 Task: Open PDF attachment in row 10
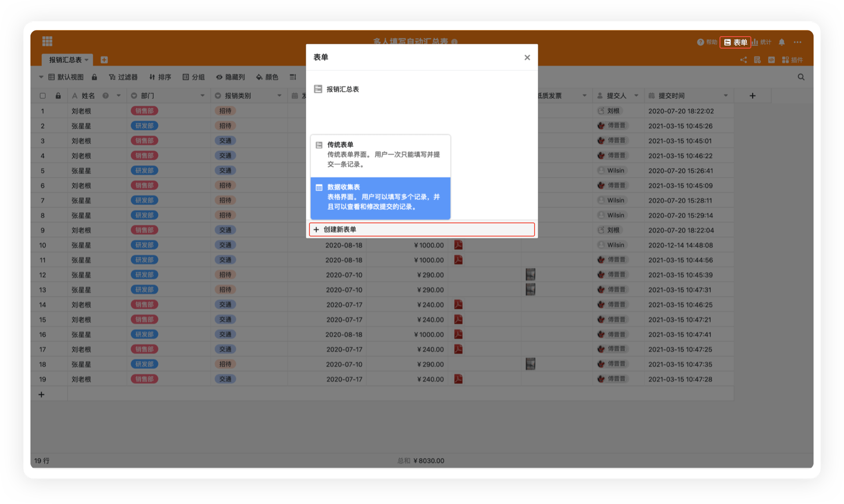pos(458,245)
